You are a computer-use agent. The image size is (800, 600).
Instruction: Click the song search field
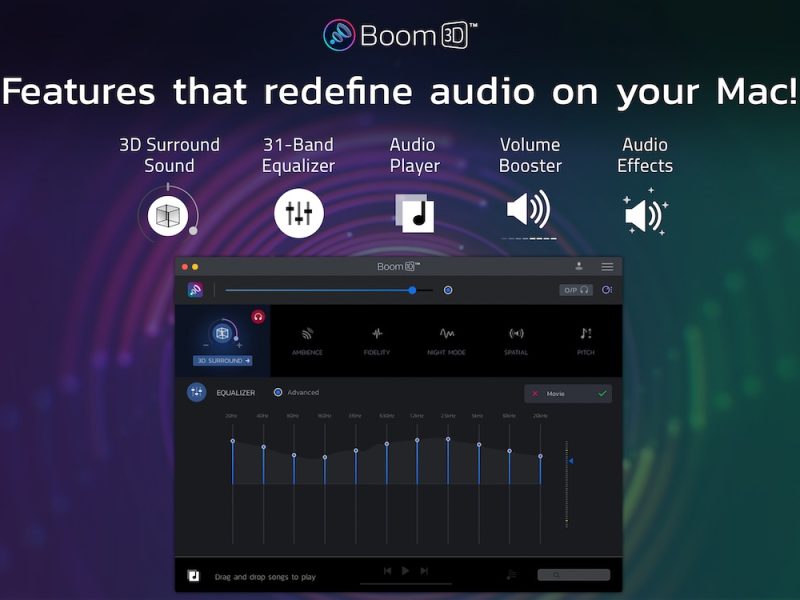pos(573,575)
